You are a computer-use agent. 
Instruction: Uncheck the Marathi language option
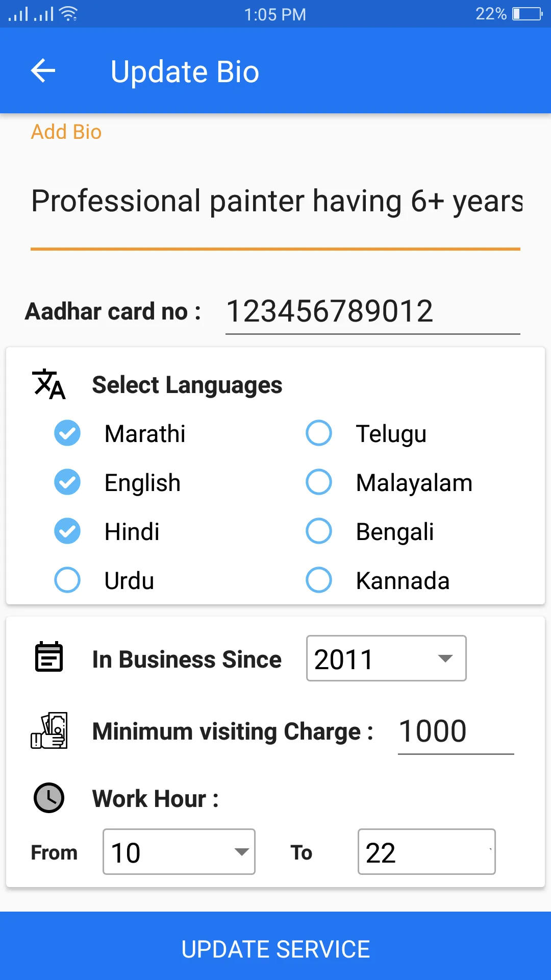[67, 433]
